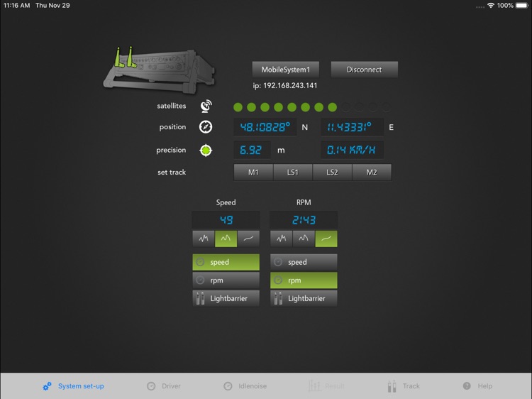Select strong smoothing filter under Speed

[x=248, y=239]
